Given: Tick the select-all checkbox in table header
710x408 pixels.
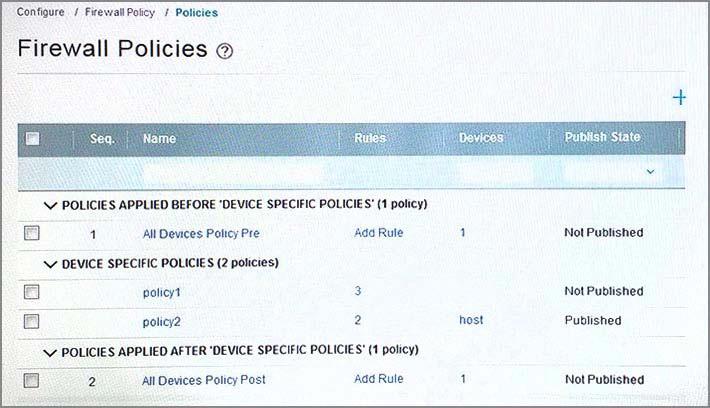Looking at the screenshot, I should [32, 138].
